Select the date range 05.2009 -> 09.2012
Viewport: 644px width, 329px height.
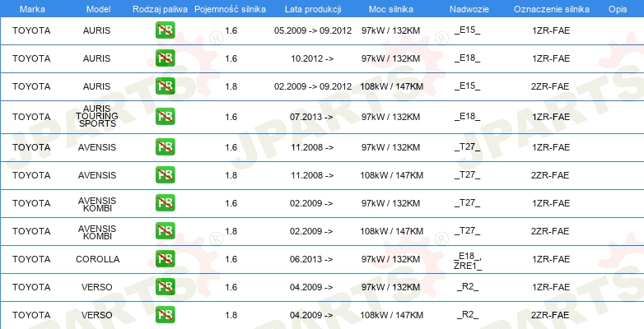tap(313, 30)
